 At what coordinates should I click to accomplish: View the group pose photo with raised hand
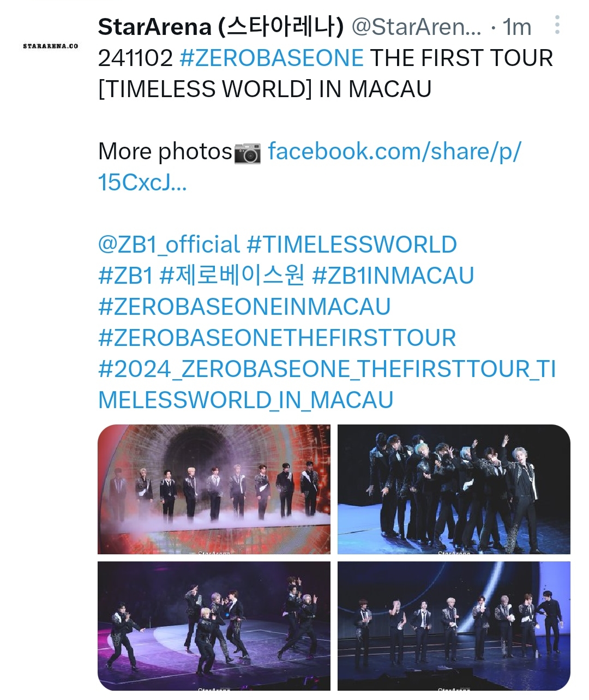pyautogui.click(x=454, y=489)
